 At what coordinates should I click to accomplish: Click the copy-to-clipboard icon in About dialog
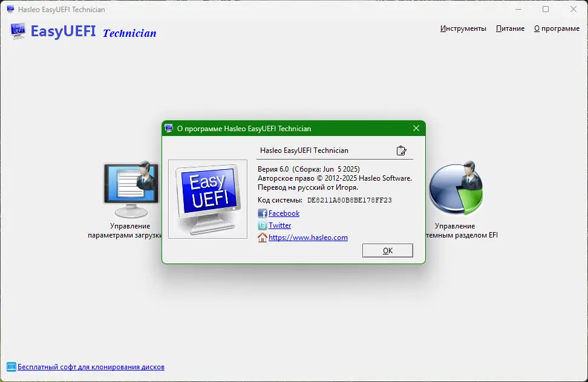[401, 151]
